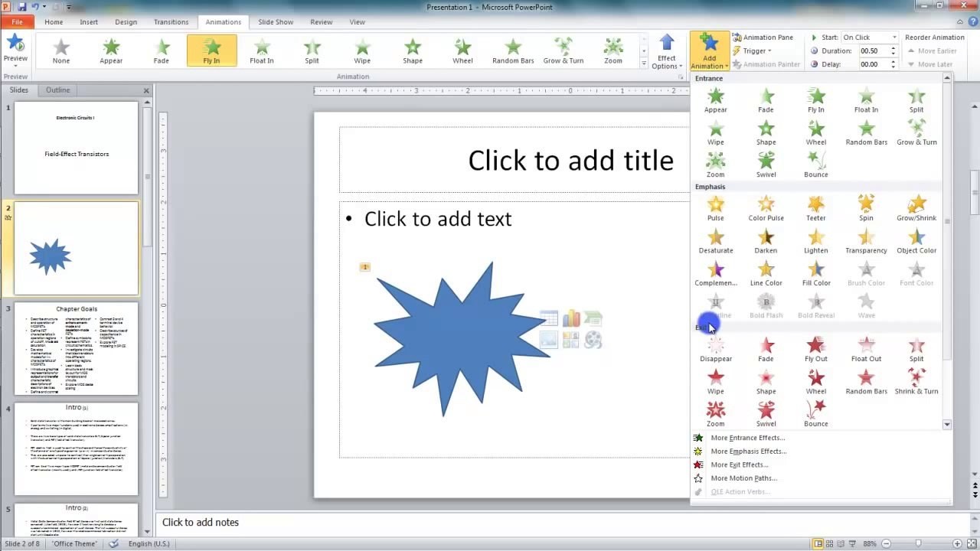Click the Delay field spinner
Image resolution: width=980 pixels, height=551 pixels.
(x=893, y=65)
